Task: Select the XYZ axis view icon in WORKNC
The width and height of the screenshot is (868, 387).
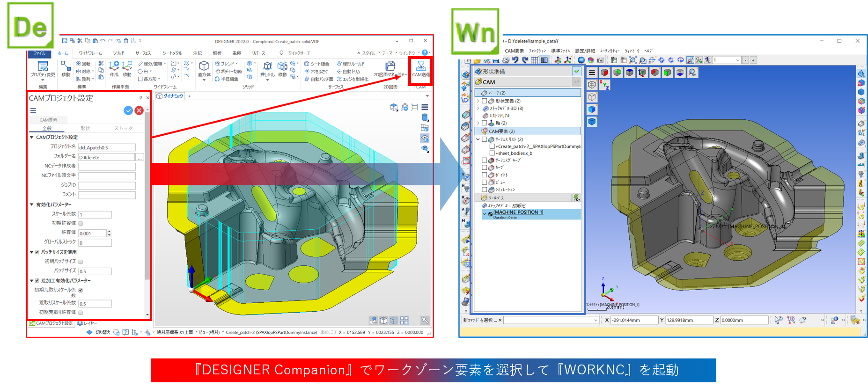Action: pyautogui.click(x=604, y=85)
